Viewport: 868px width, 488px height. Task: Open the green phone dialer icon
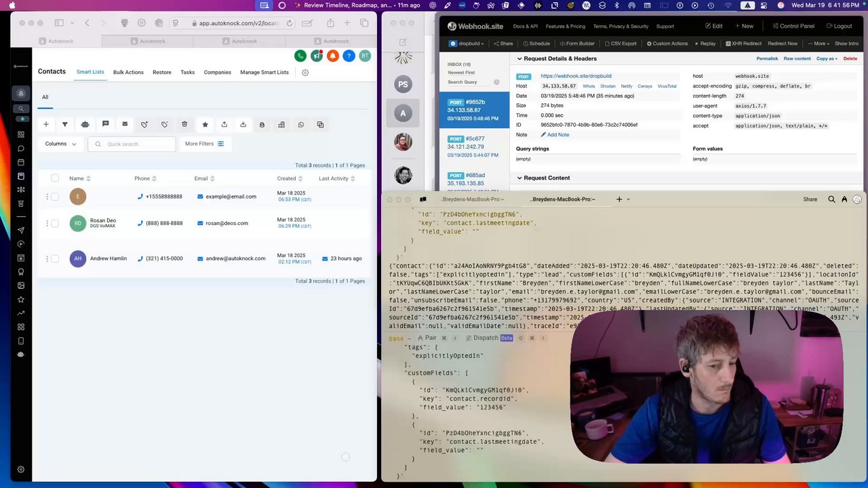click(300, 56)
